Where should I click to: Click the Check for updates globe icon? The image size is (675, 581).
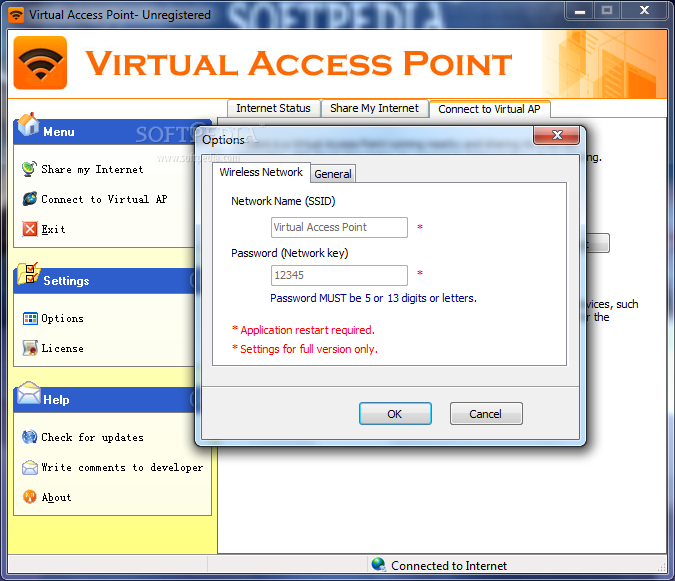[30, 437]
